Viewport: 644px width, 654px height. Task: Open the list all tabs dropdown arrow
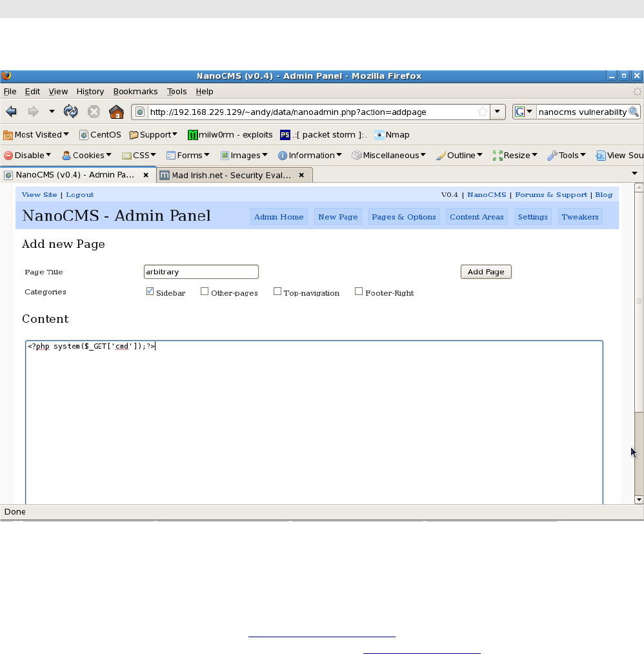click(634, 174)
